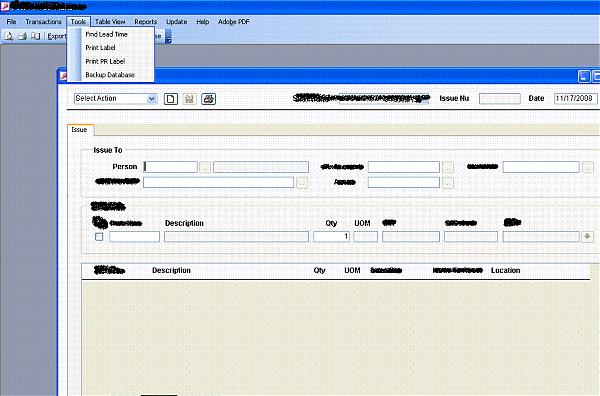The image size is (600, 396).
Task: Open the Reports menu
Action: pos(145,22)
